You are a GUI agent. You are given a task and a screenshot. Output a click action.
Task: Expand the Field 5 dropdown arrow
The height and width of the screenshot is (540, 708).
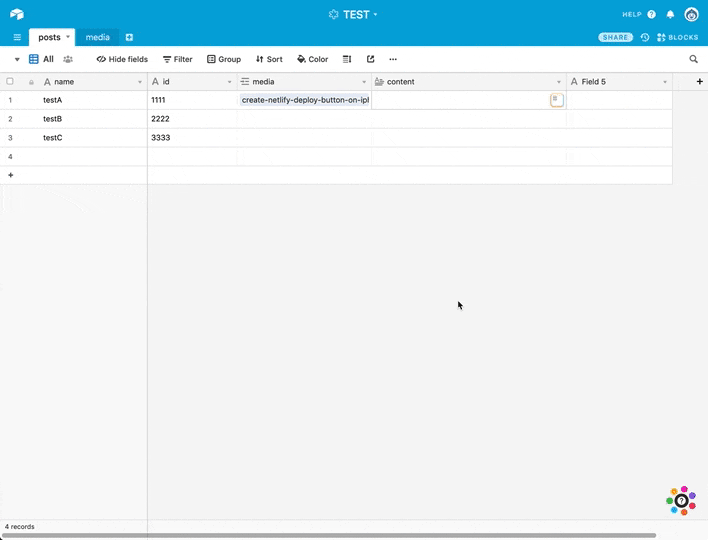(x=665, y=82)
